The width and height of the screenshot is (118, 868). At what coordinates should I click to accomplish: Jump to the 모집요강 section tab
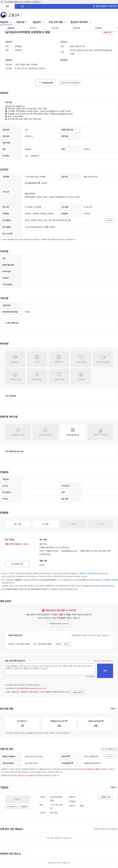click(11, 28)
